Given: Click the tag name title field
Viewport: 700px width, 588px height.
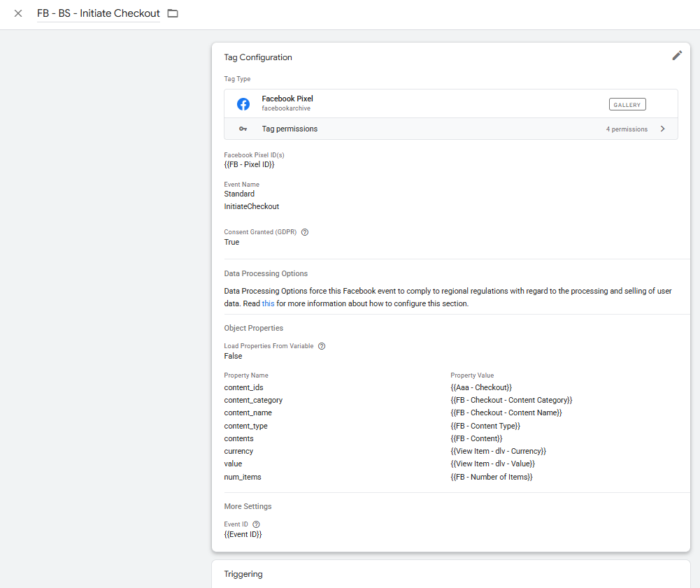Looking at the screenshot, I should 99,13.
